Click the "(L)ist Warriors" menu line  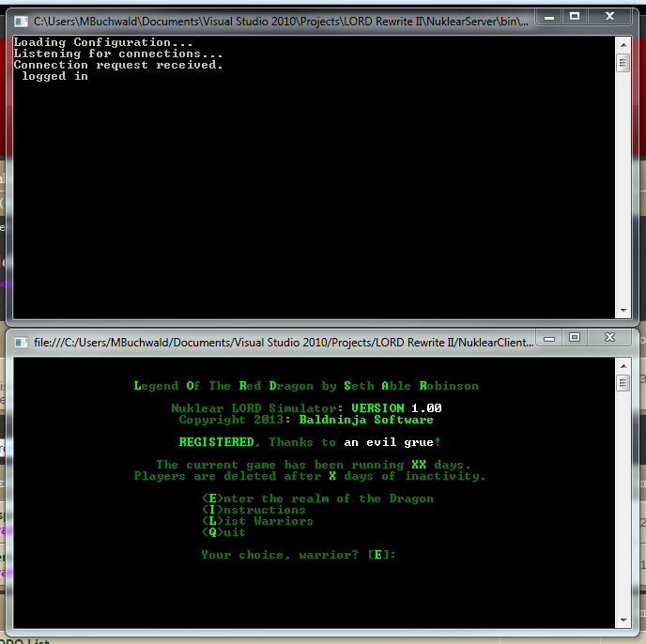coord(257,521)
